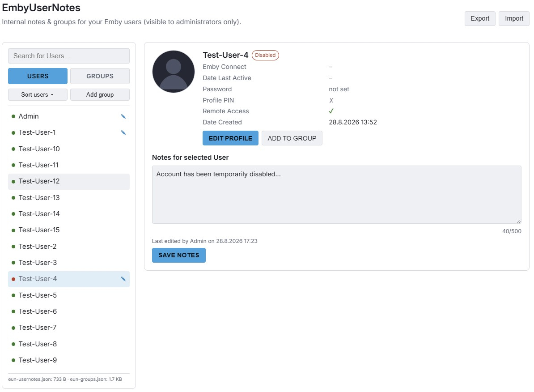Click the Date Last Active label
The image size is (534, 392).
(x=227, y=78)
